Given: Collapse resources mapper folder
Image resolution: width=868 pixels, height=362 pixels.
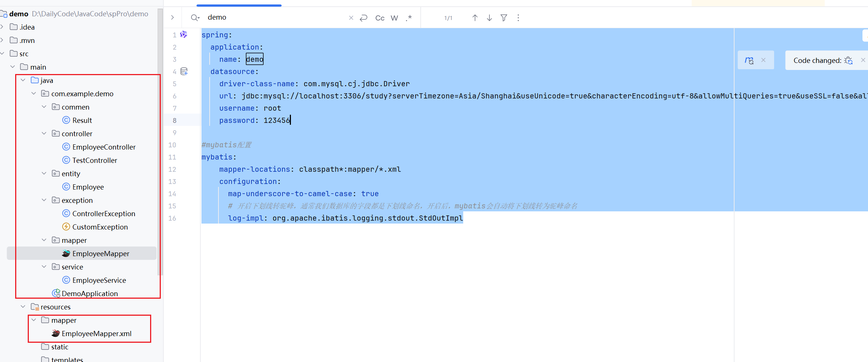Looking at the screenshot, I should click(x=34, y=320).
